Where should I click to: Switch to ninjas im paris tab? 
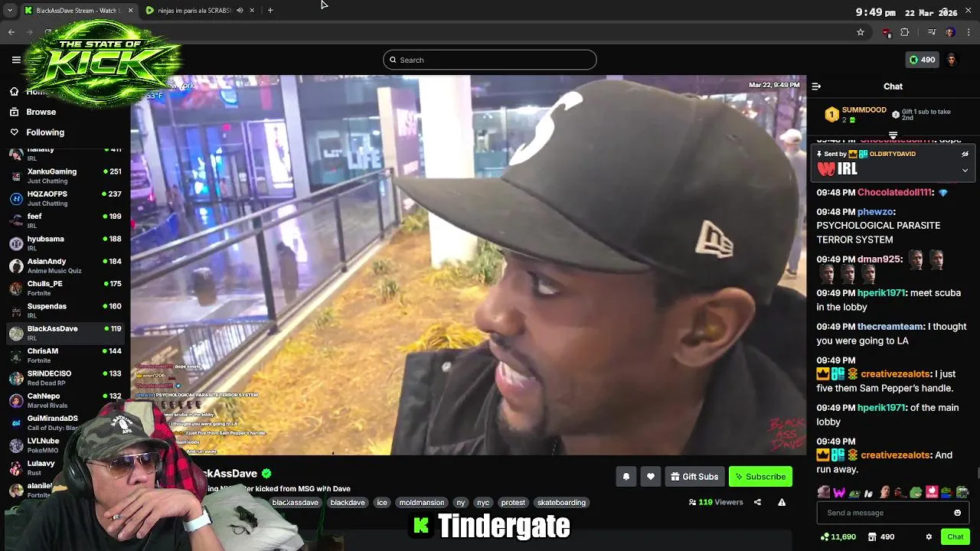pos(194,10)
